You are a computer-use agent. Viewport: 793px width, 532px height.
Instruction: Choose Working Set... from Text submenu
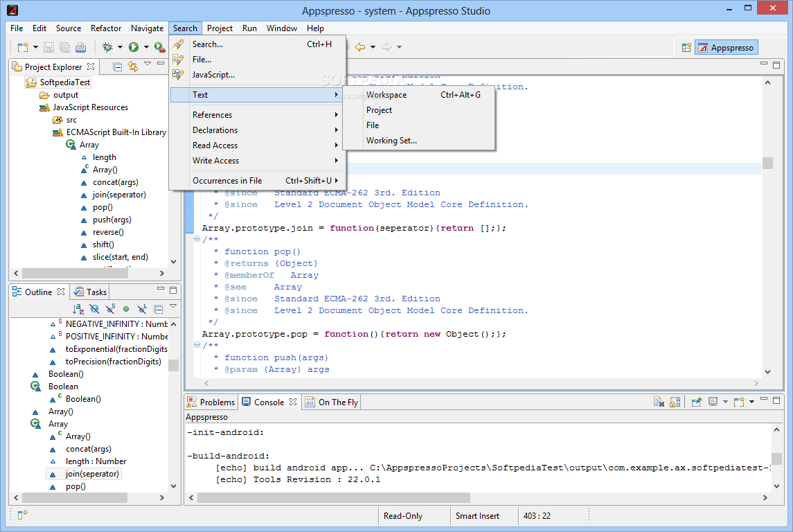coord(391,141)
